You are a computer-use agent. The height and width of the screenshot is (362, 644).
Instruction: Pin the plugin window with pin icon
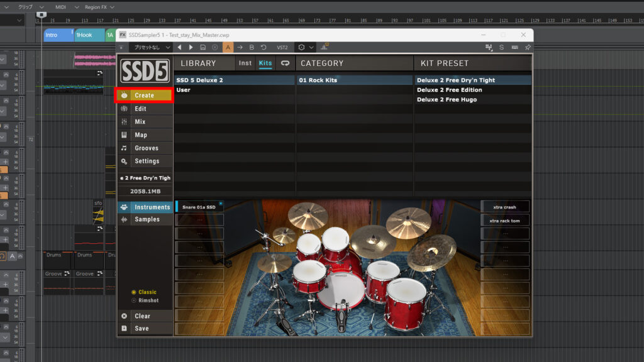(528, 47)
